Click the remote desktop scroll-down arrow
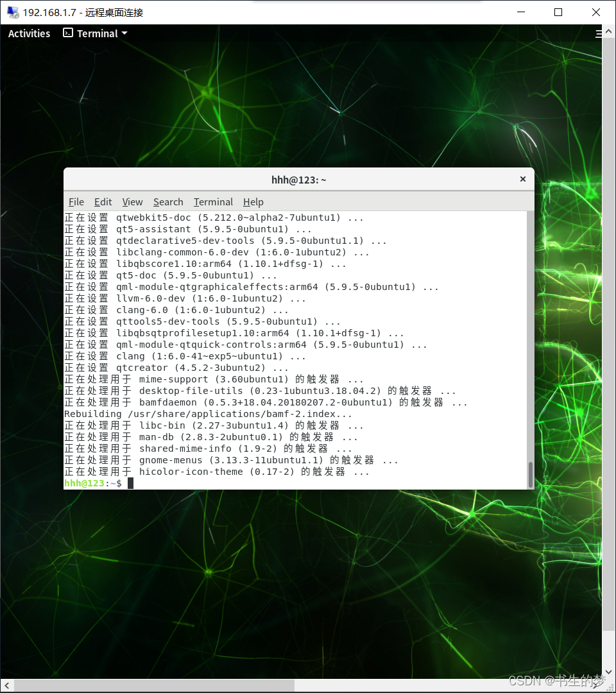616x693 pixels. click(x=608, y=672)
